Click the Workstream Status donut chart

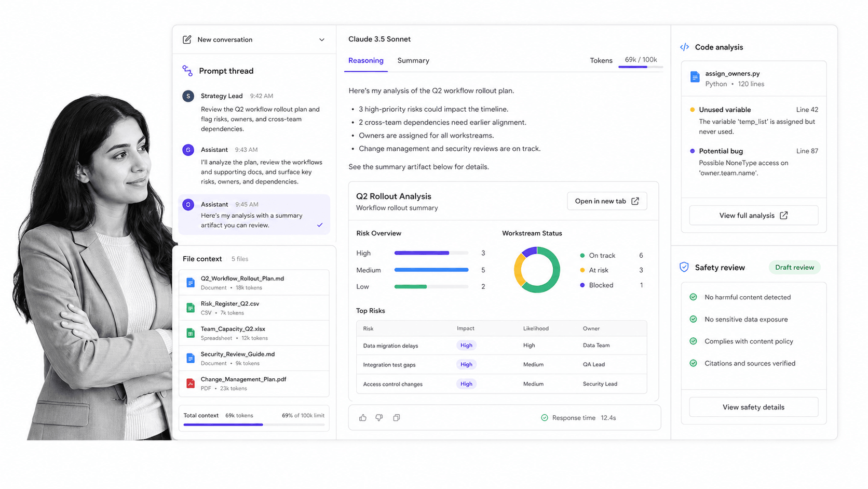537,270
